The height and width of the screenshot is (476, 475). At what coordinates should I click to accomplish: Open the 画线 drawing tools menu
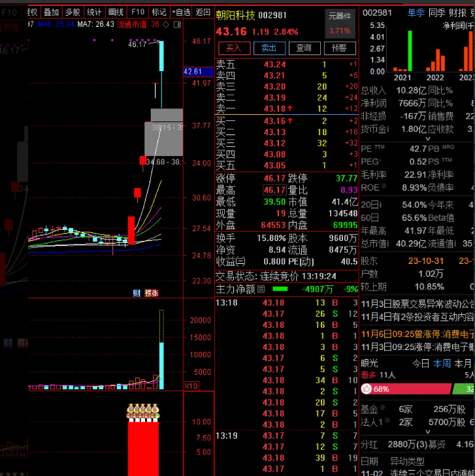click(116, 12)
